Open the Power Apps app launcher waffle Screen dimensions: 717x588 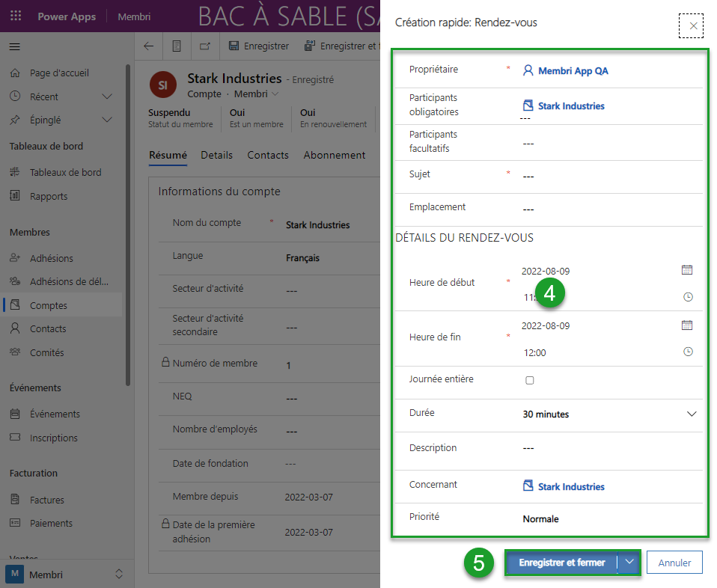(x=16, y=16)
